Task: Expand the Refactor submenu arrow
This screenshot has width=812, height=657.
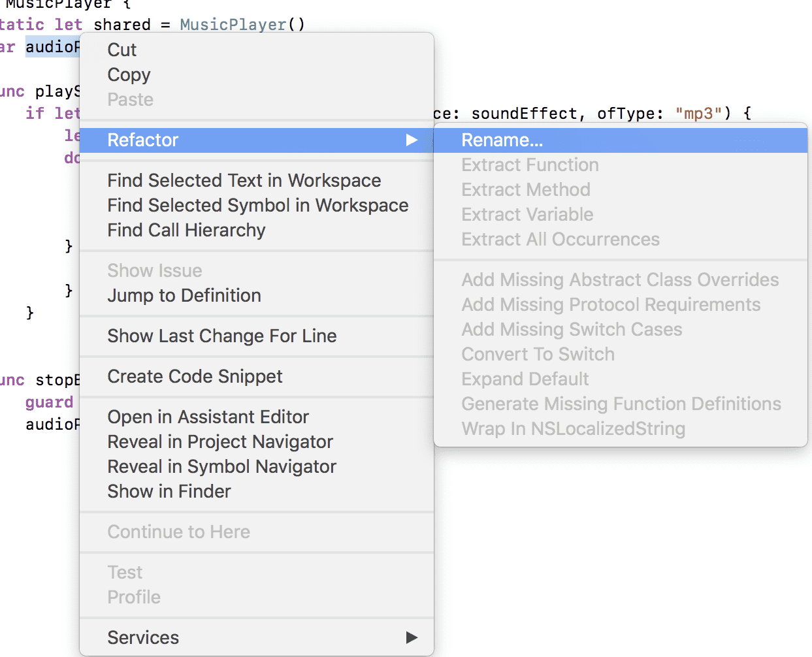Action: (x=412, y=140)
